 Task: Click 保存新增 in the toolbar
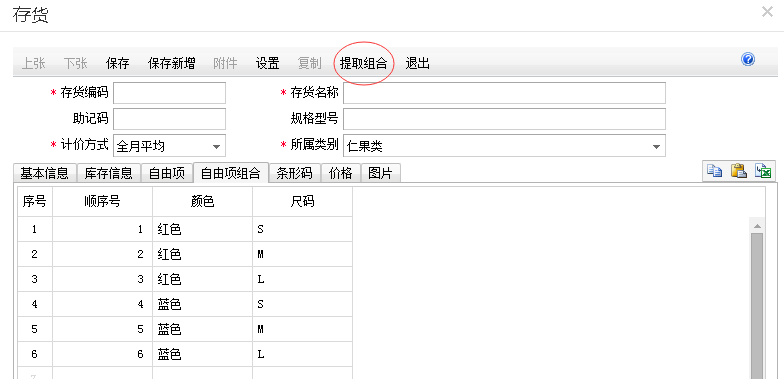click(172, 64)
